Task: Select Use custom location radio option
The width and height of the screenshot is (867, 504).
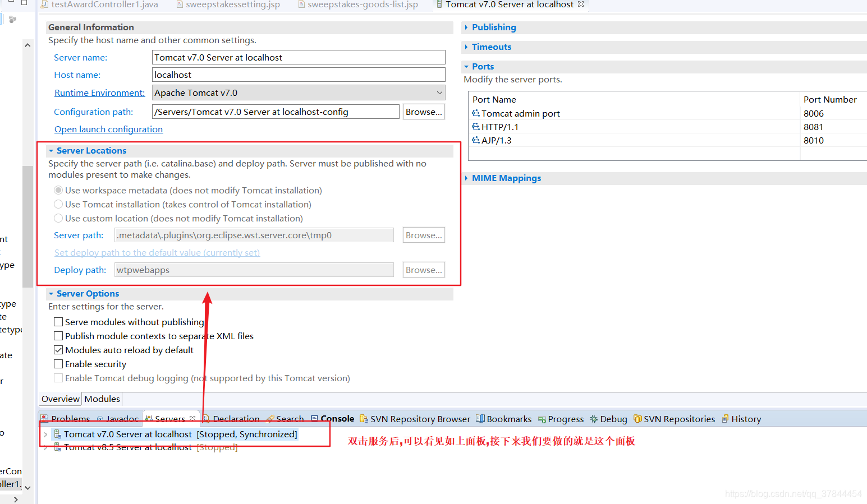Action: point(58,218)
